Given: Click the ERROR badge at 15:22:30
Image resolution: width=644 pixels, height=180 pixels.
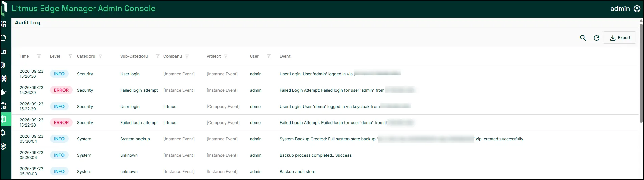Looking at the screenshot, I should pyautogui.click(x=61, y=122).
